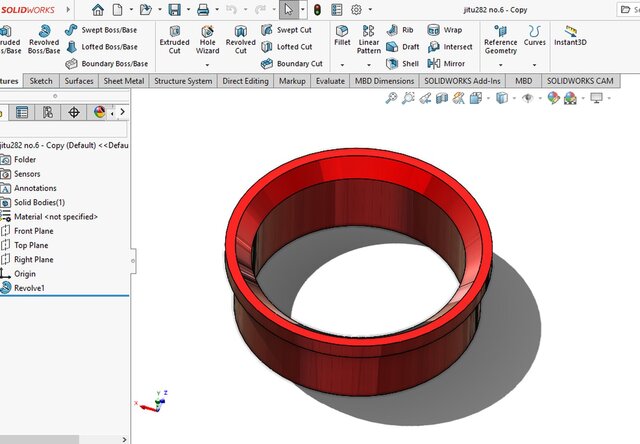
Task: Click Apply Scene icon in view toolbar
Action: 570,98
